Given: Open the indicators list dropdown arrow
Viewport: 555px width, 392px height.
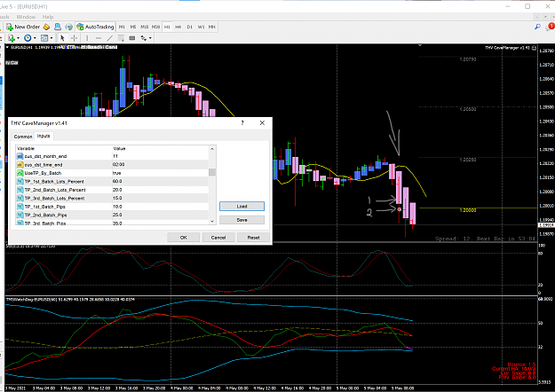Looking at the screenshot, I should 18,38.
